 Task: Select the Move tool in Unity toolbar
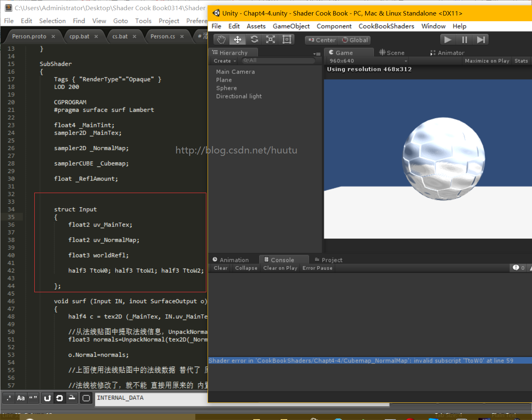tap(237, 40)
